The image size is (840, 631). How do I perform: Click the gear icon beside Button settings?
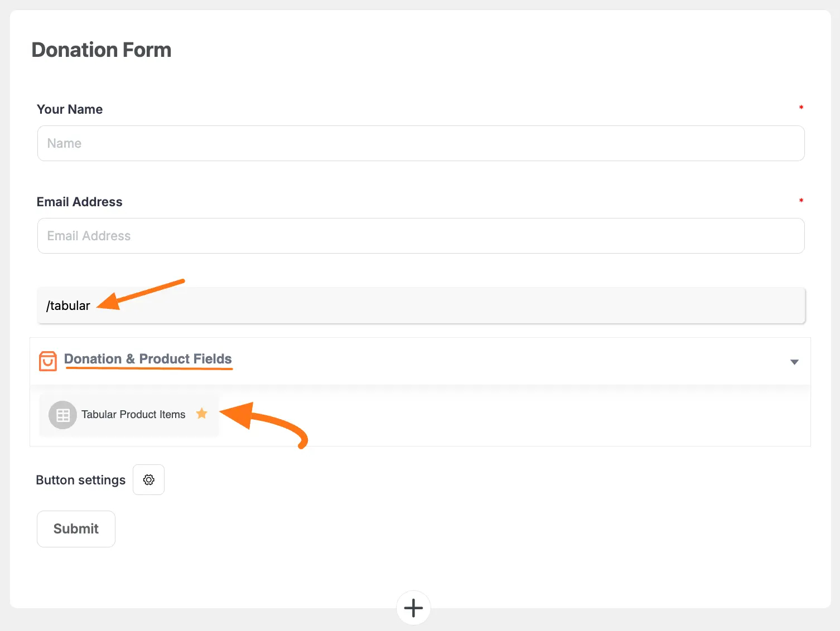click(x=148, y=479)
